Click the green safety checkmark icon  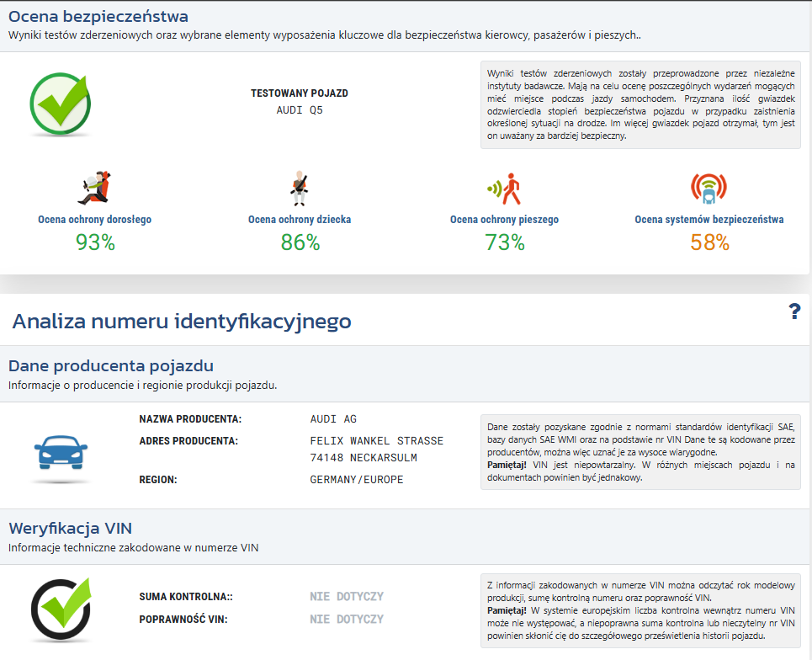(60, 104)
